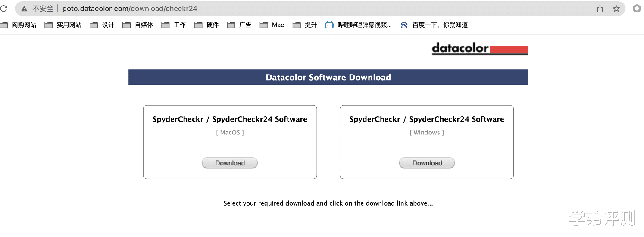
Task: Click the datacolor logo
Action: pos(480,48)
